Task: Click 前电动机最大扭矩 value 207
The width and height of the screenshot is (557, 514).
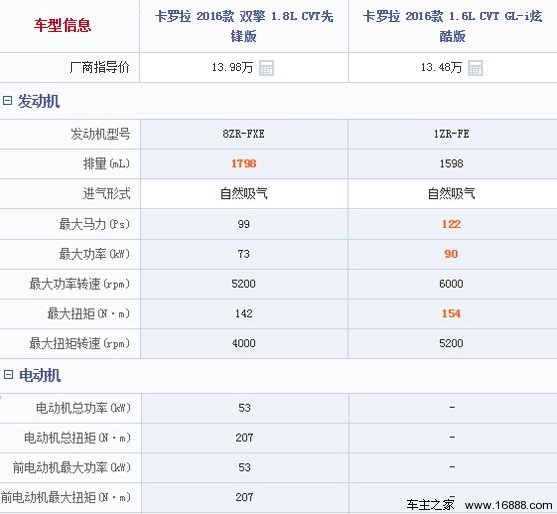Action: click(244, 497)
